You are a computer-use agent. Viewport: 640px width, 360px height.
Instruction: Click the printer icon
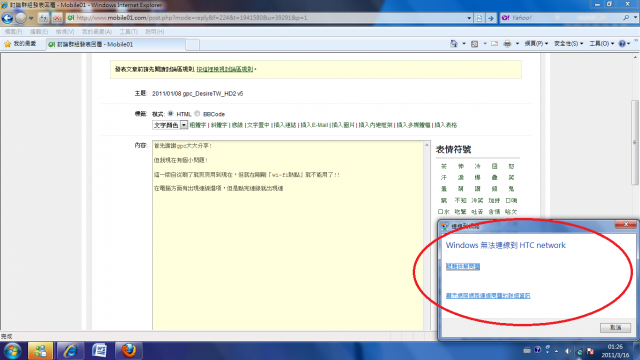pos(507,44)
